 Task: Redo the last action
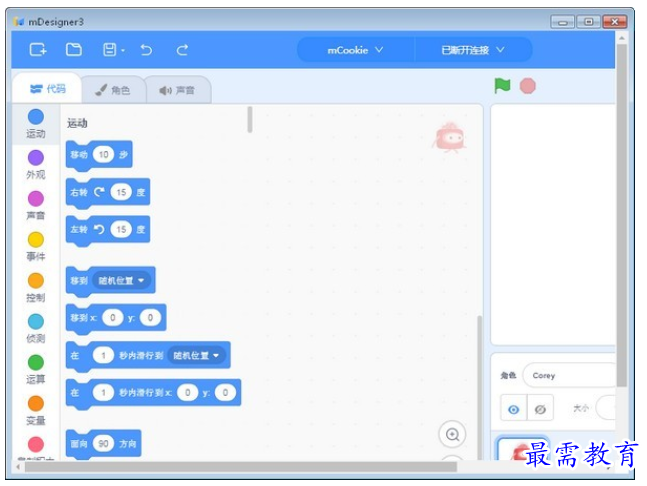[x=182, y=50]
